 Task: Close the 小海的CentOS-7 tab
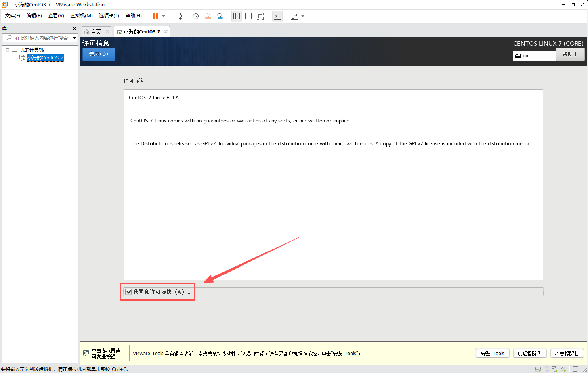[x=166, y=32]
